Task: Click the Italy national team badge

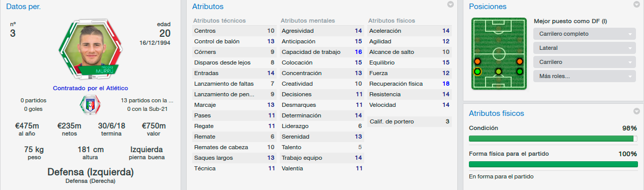Action: click(91, 105)
